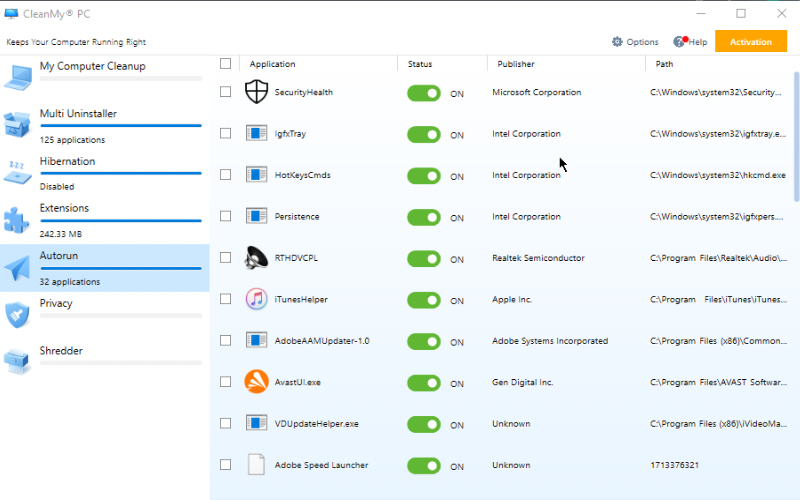The image size is (800, 500).
Task: Select the Privacy section
Action: (105, 315)
